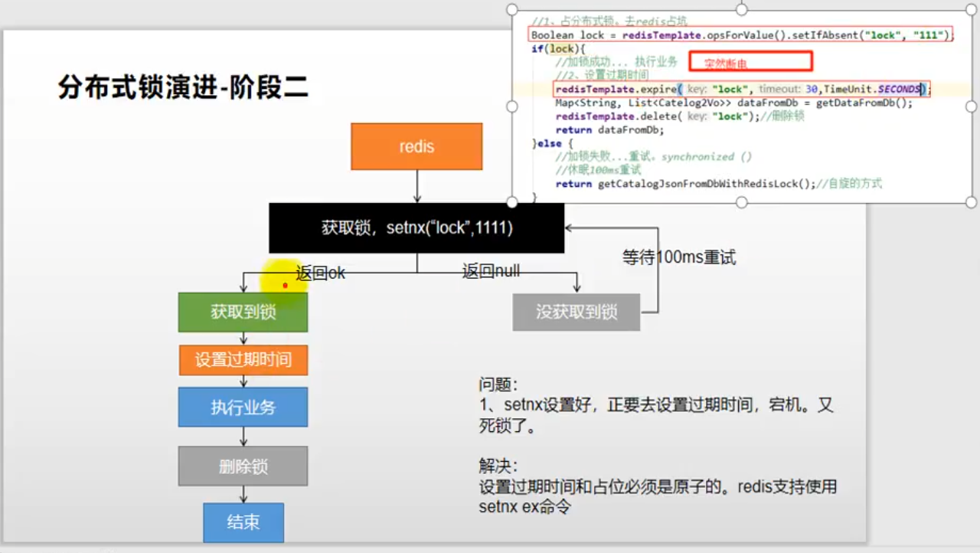Select the 等待100ms重试 retry label

click(680, 257)
